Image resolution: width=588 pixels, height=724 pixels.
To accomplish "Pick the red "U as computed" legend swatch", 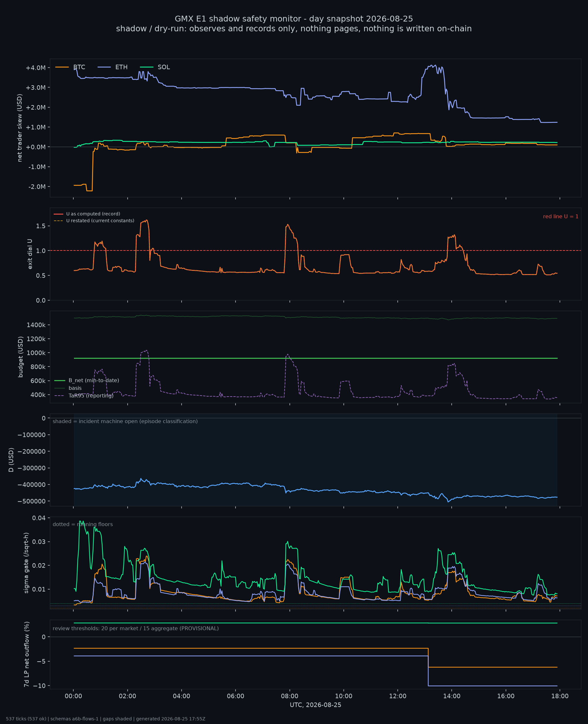I will (x=58, y=214).
